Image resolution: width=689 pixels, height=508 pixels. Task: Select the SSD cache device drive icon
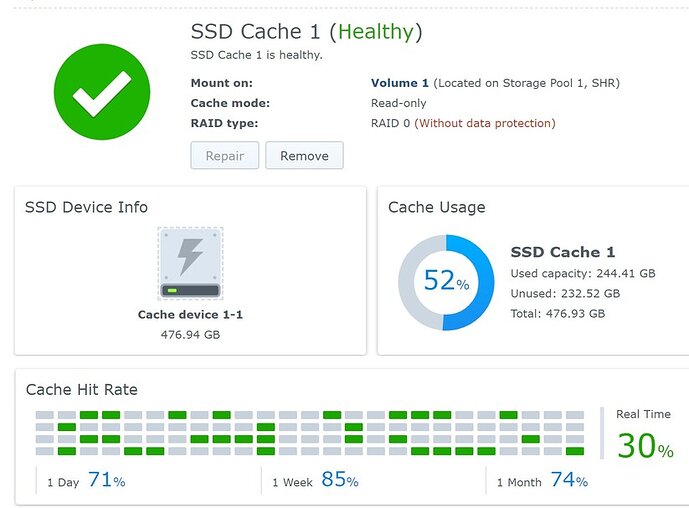click(x=190, y=263)
